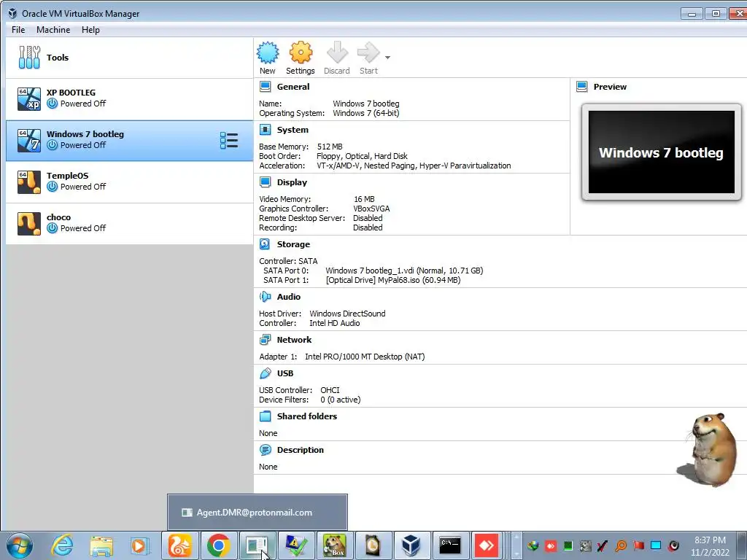Select the choco virtual machine
747x560 pixels.
tap(129, 224)
